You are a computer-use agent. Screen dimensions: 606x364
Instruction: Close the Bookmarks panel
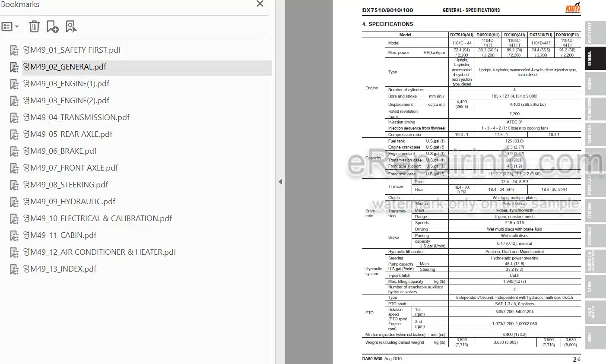(260, 4)
